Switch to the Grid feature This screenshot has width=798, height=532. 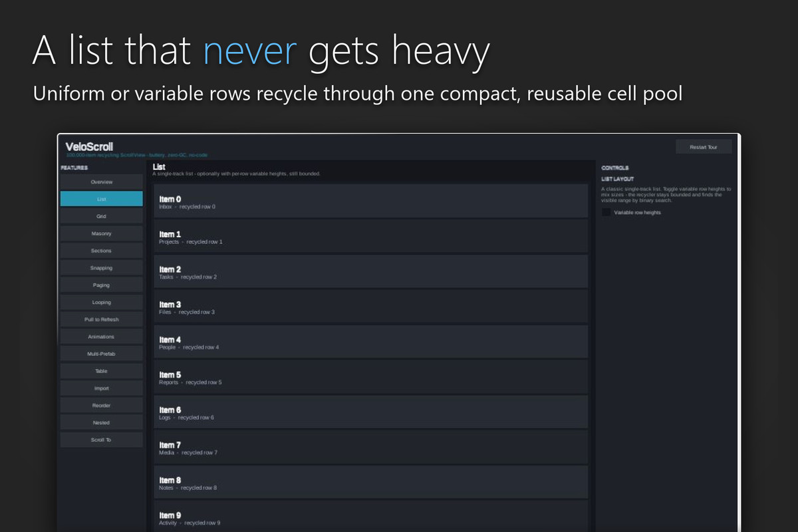tap(102, 216)
